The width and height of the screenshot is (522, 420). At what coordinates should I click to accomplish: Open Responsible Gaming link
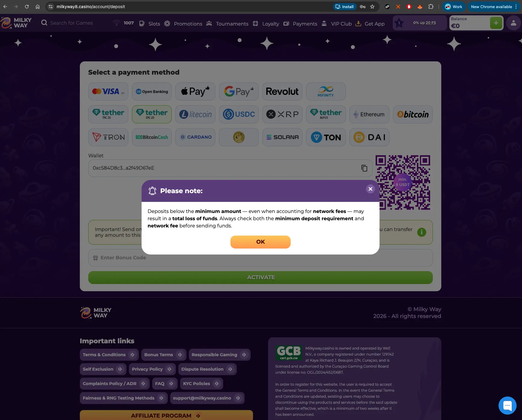[220, 355]
